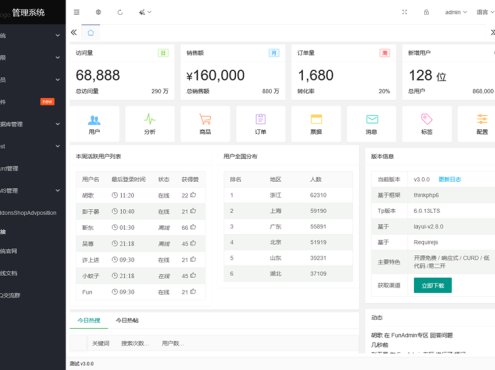Refresh the page with the reload icon
The width and height of the screenshot is (495, 370).
[x=120, y=12]
